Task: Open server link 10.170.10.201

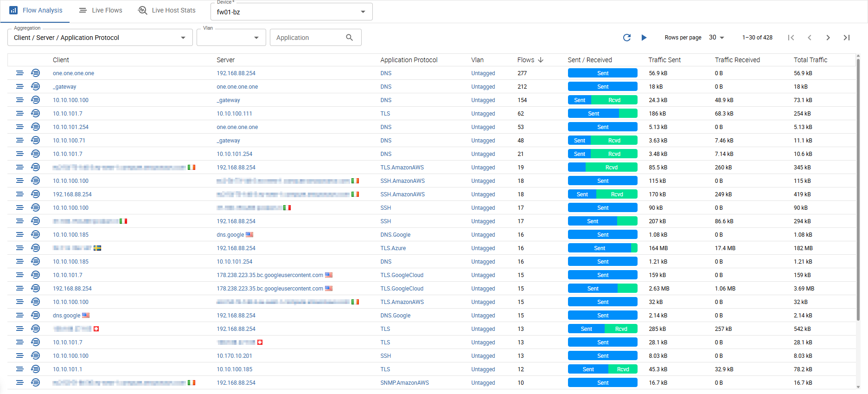Action: tap(234, 356)
